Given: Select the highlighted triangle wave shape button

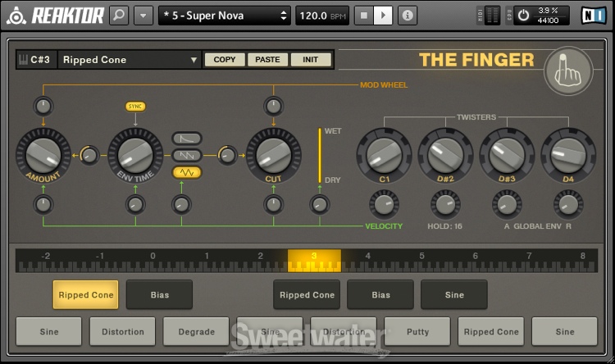Looking at the screenshot, I should click(187, 173).
